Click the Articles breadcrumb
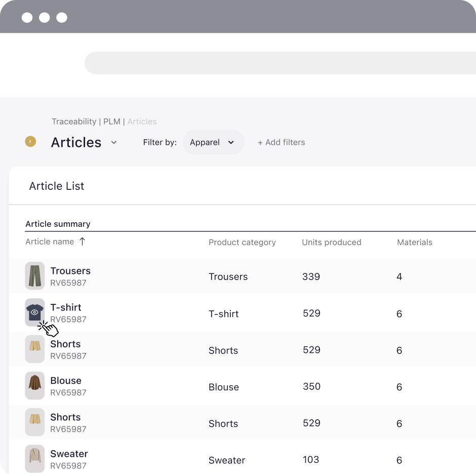 (142, 122)
